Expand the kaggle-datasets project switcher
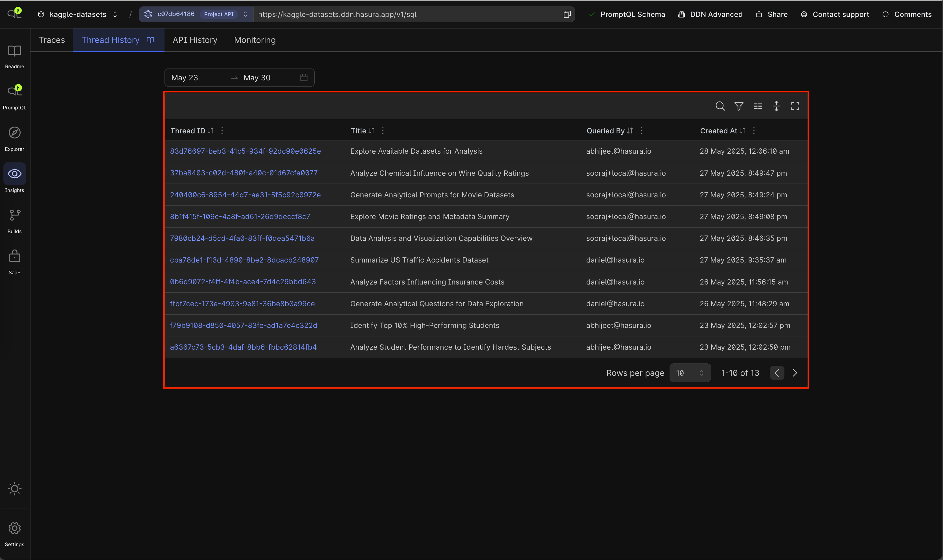This screenshot has width=943, height=560. [115, 14]
